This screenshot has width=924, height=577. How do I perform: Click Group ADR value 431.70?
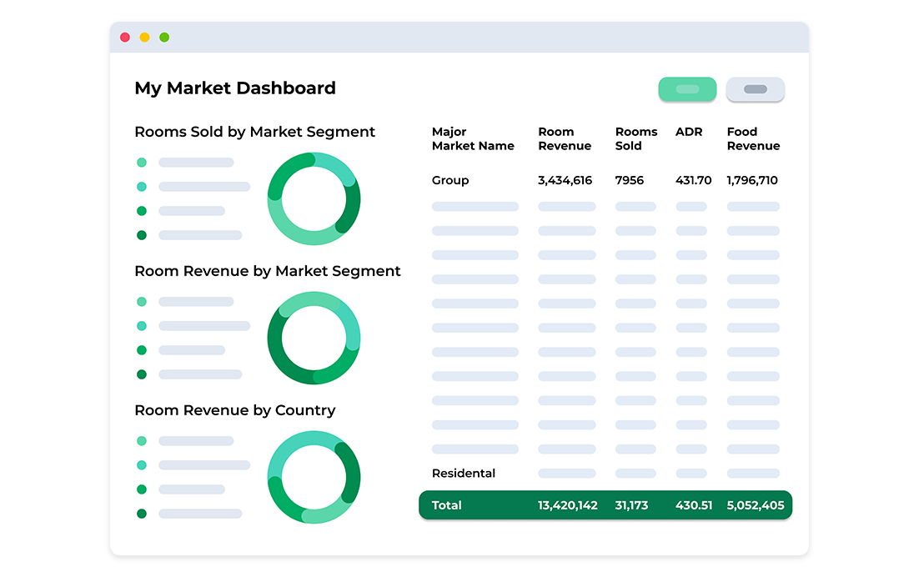pyautogui.click(x=693, y=180)
